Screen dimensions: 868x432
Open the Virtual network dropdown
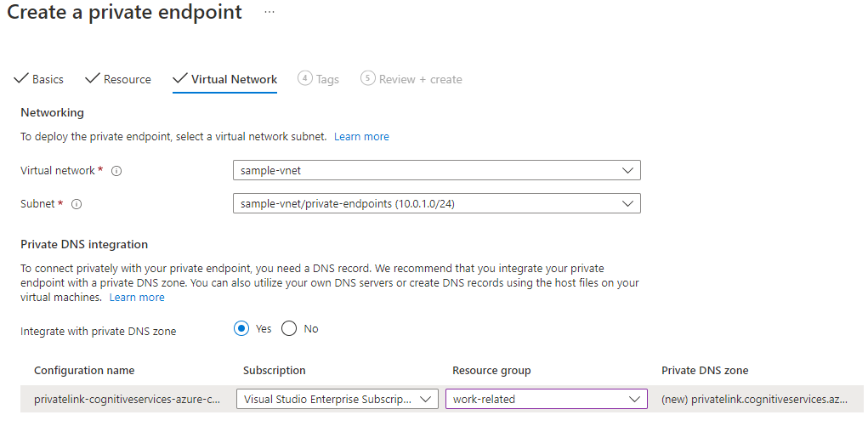[436, 170]
